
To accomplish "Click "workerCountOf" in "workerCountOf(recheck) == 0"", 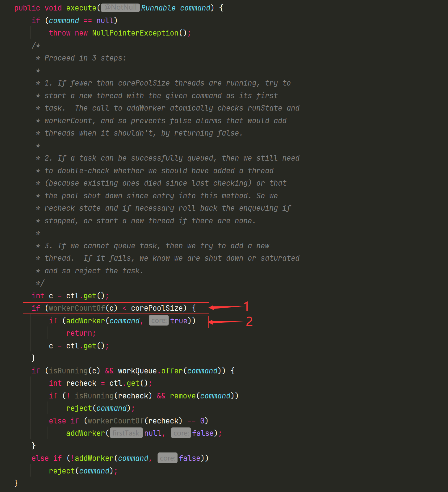I will (116, 421).
